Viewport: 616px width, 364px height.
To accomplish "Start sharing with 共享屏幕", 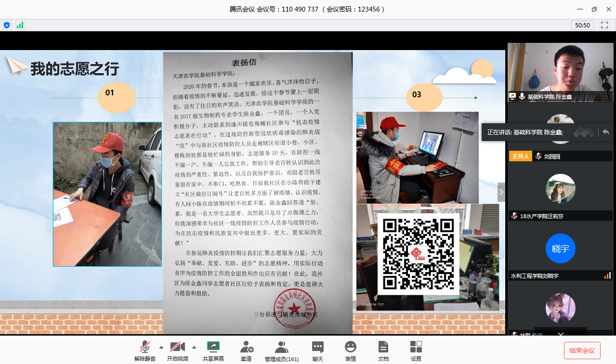I will point(213,351).
